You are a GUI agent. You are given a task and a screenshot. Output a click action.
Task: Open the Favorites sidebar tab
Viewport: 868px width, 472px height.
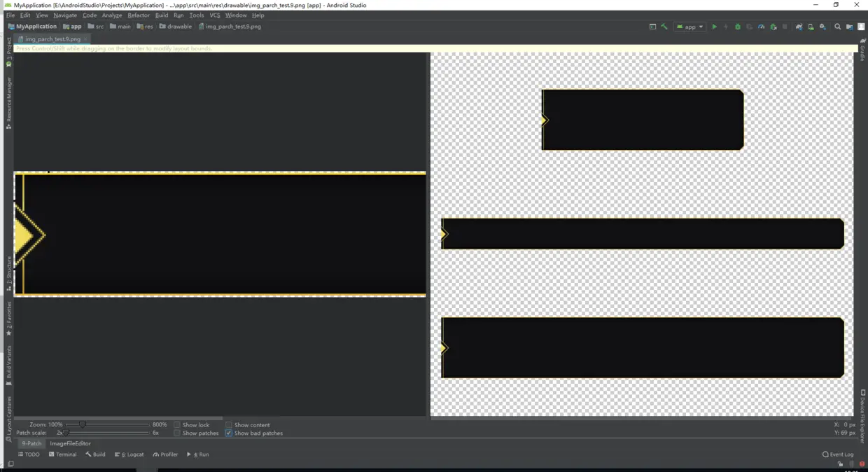click(x=9, y=319)
